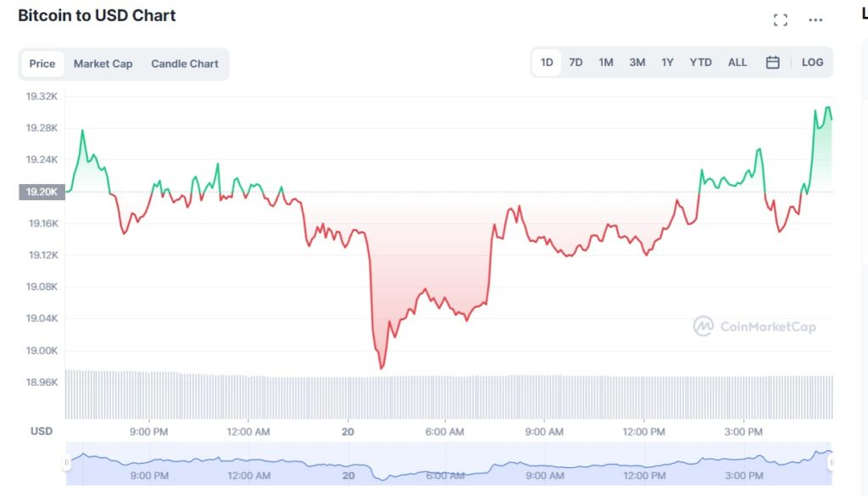This screenshot has width=868, height=496.
Task: Select the YTD time range
Action: 700,63
